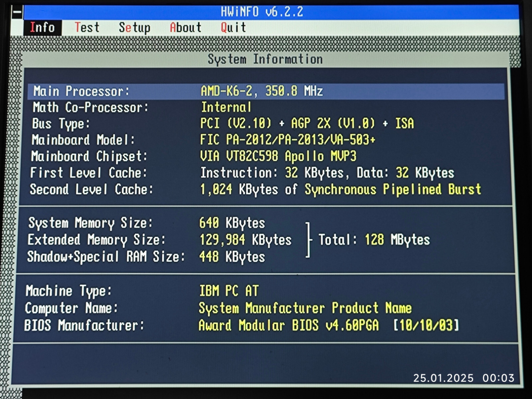This screenshot has width=532, height=399.
Task: Select the Extended Memory Size label
Action: pos(96,240)
